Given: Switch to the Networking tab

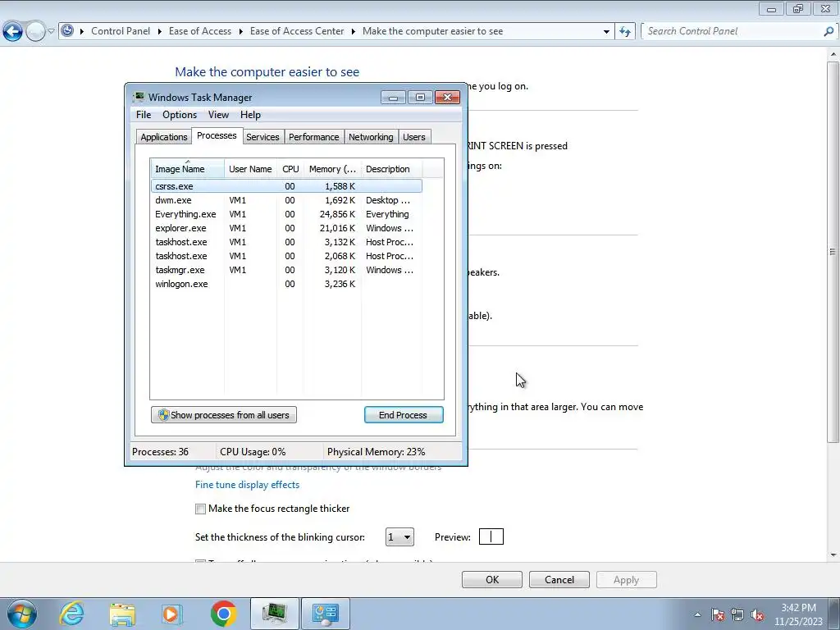Looking at the screenshot, I should coord(371,137).
